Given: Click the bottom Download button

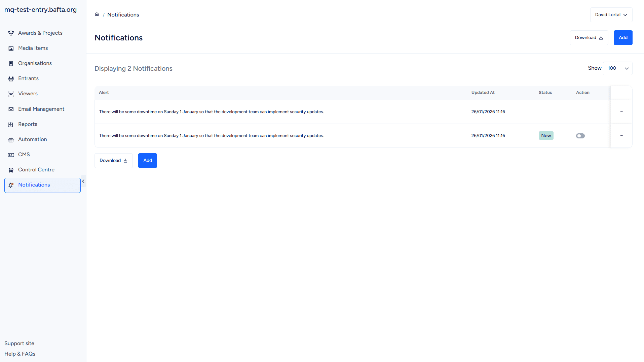Looking at the screenshot, I should tap(114, 161).
